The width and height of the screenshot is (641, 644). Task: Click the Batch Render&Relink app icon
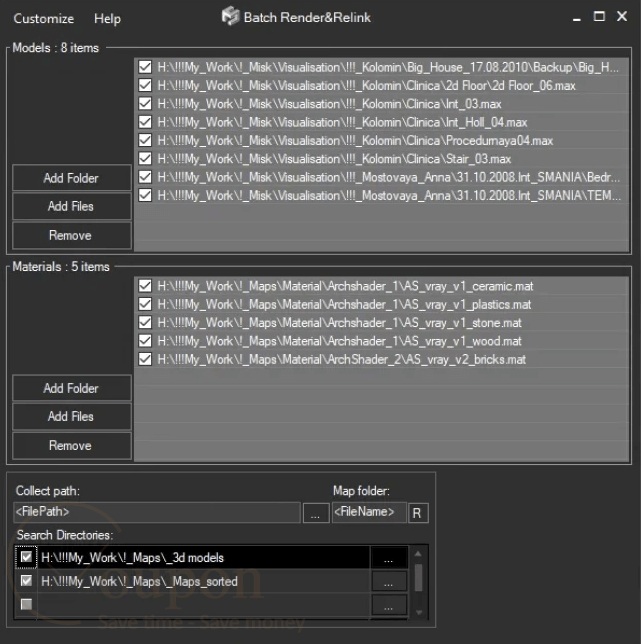(230, 16)
